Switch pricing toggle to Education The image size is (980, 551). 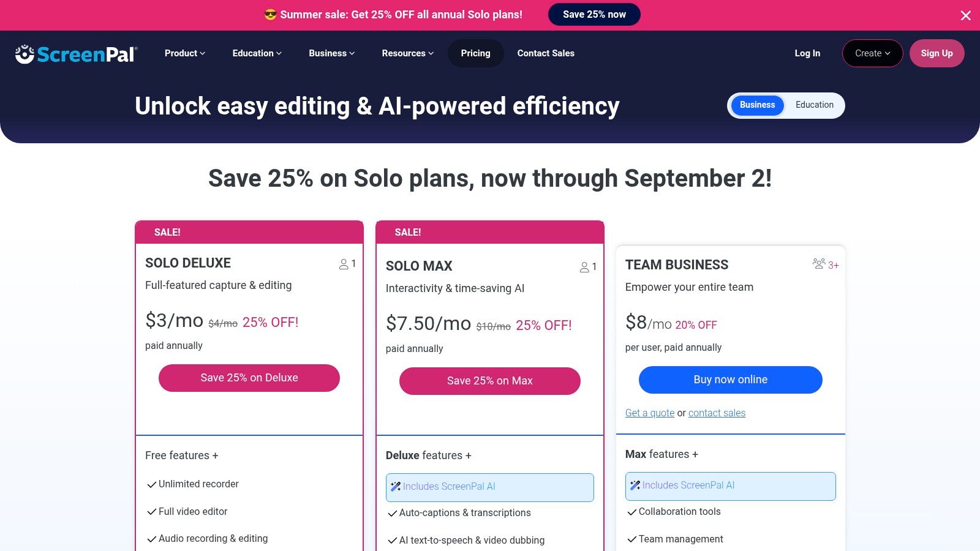tap(814, 105)
